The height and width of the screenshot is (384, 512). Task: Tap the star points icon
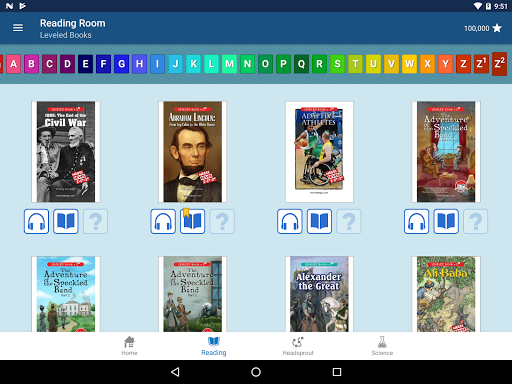tap(497, 28)
